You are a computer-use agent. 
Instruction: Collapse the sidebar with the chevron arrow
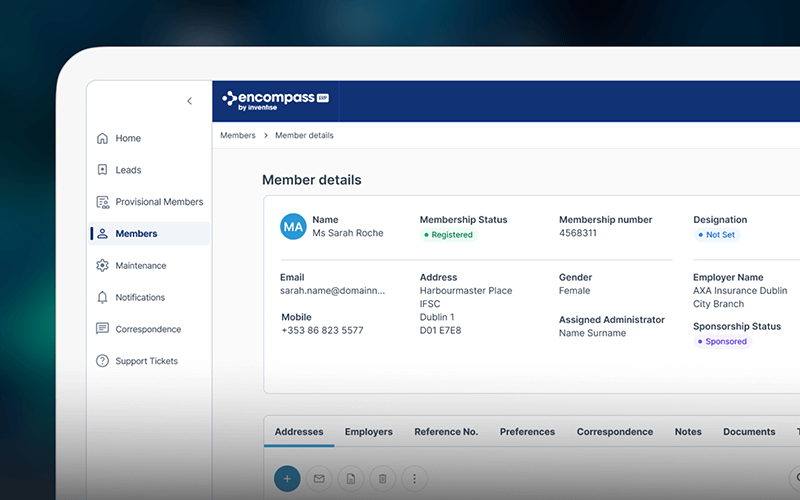pyautogui.click(x=190, y=101)
